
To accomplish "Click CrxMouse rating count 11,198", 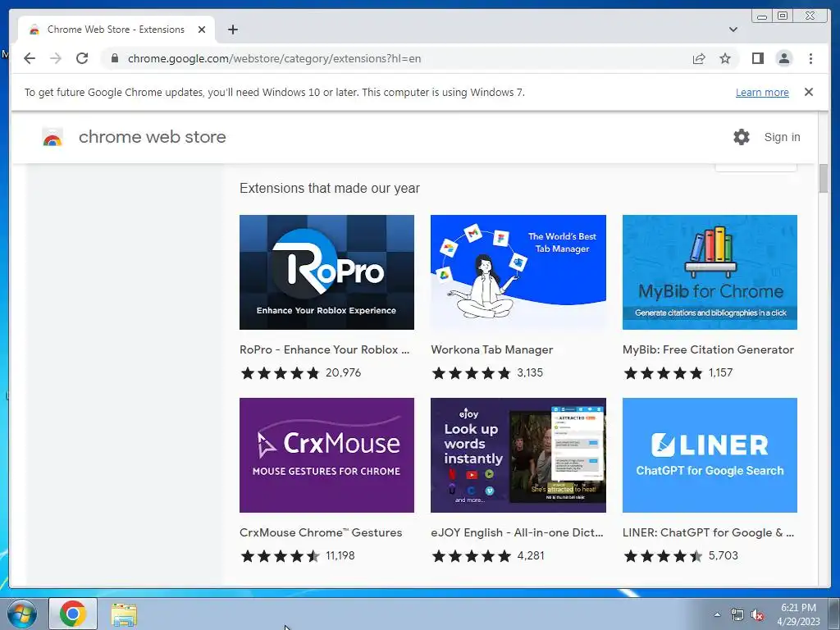I will click(340, 555).
